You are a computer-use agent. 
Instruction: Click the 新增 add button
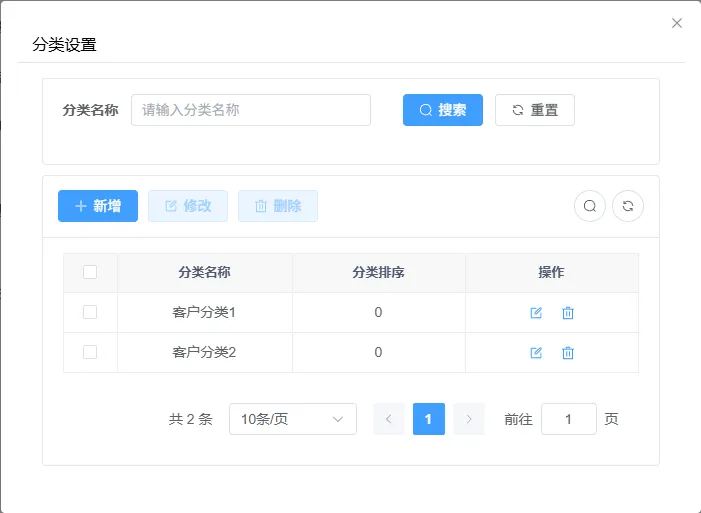point(98,206)
